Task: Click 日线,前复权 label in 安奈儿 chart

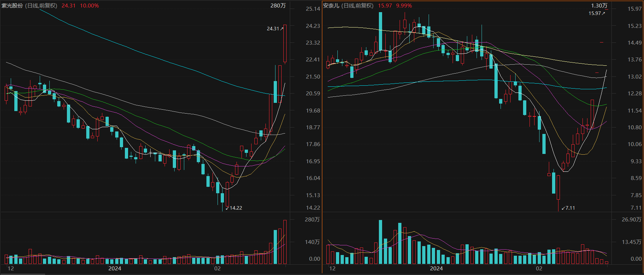Action: [x=358, y=6]
